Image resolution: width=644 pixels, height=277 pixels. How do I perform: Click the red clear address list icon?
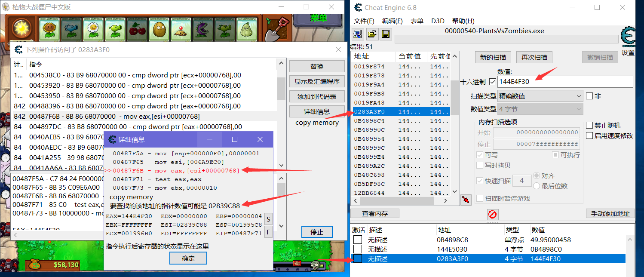click(x=492, y=214)
